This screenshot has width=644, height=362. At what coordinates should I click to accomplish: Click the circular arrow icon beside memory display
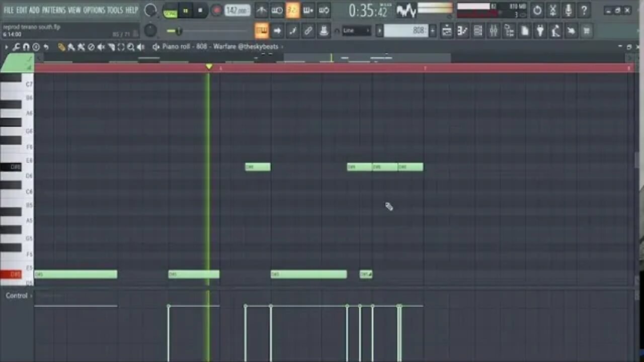coord(537,10)
